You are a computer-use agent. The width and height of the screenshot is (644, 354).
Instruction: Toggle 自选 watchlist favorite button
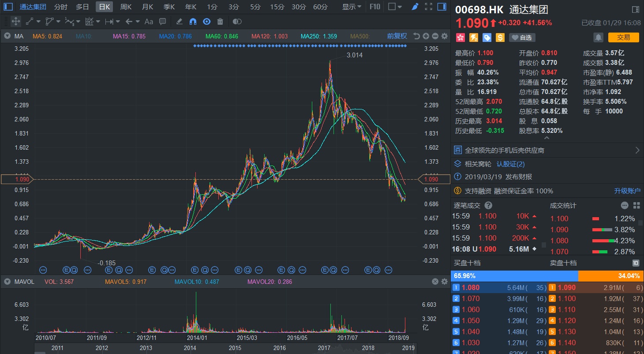pyautogui.click(x=522, y=38)
